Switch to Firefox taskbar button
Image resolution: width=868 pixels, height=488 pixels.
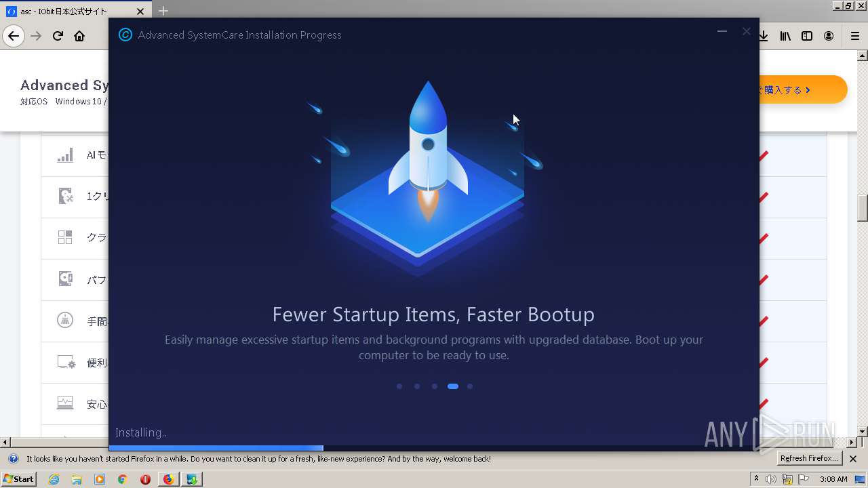[168, 479]
